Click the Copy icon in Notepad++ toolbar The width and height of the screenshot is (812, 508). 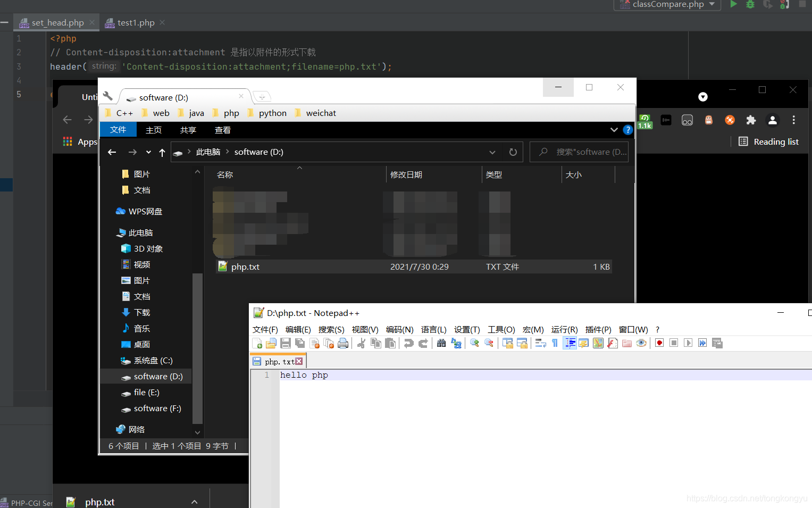pyautogui.click(x=376, y=343)
